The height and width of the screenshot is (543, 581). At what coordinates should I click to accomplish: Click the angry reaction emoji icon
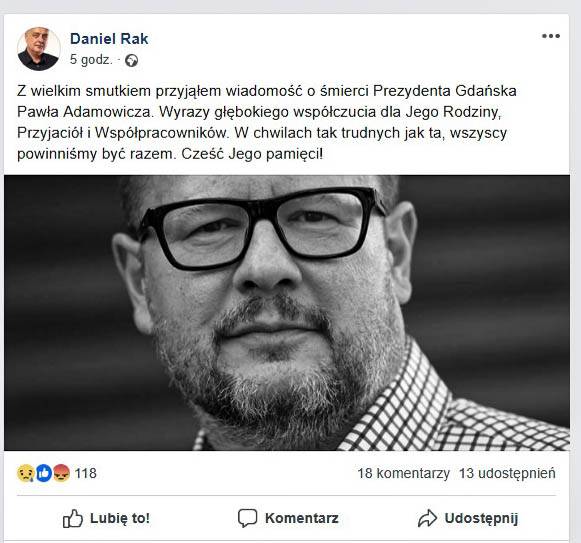(61, 473)
